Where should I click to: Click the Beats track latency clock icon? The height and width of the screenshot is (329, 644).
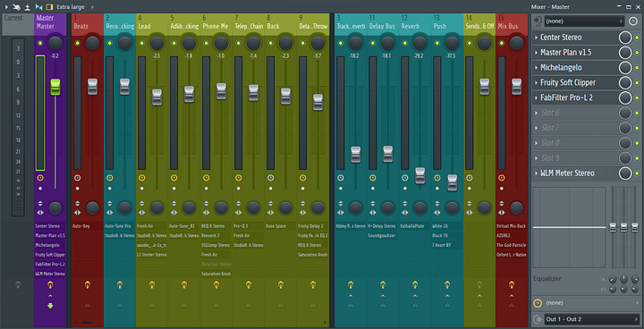click(x=78, y=178)
